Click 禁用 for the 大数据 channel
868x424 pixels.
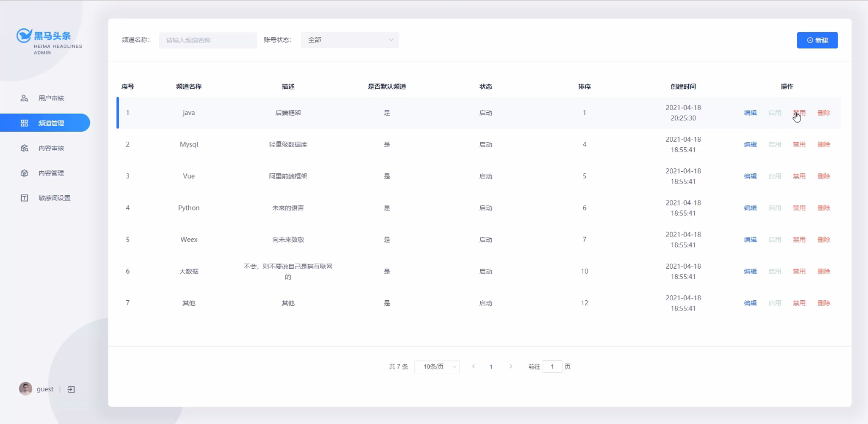(x=799, y=271)
